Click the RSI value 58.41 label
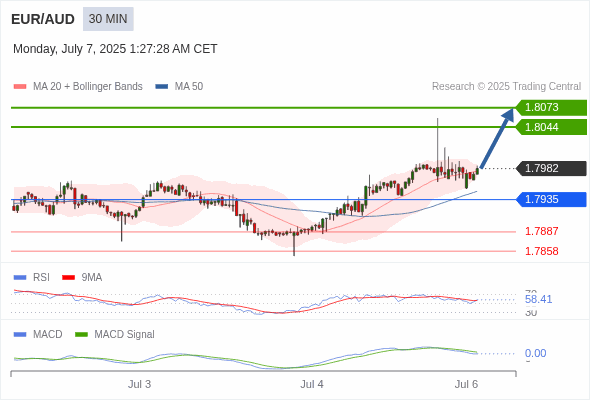590x400 pixels. pos(538,300)
